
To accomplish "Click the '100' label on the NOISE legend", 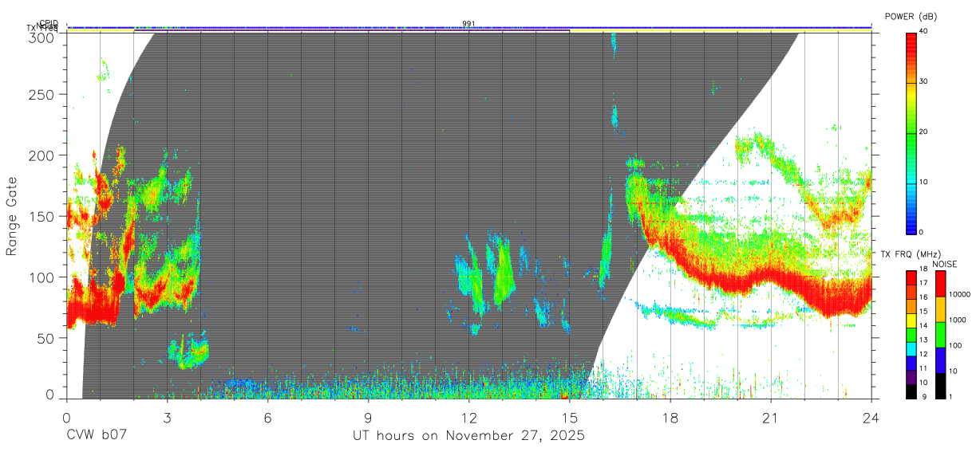I will click(954, 346).
